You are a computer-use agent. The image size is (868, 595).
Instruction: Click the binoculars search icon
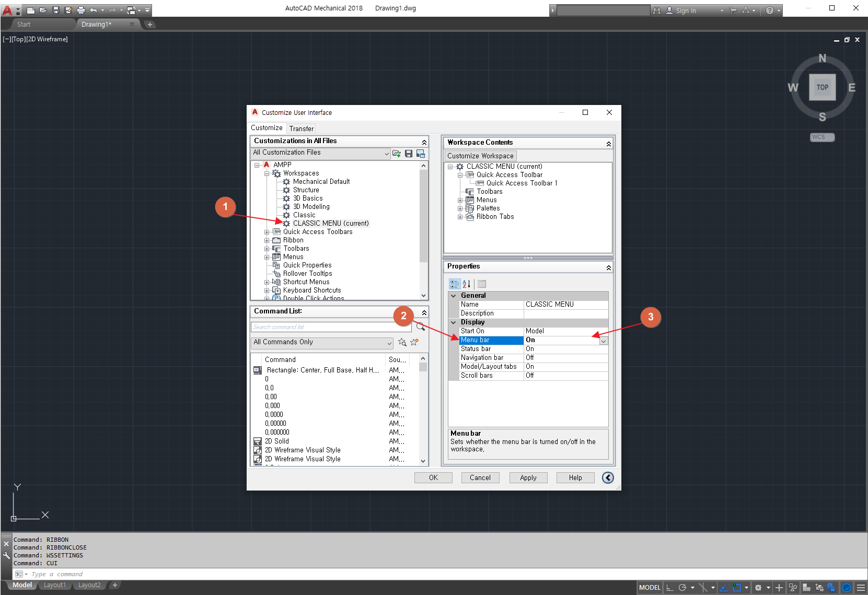click(657, 10)
